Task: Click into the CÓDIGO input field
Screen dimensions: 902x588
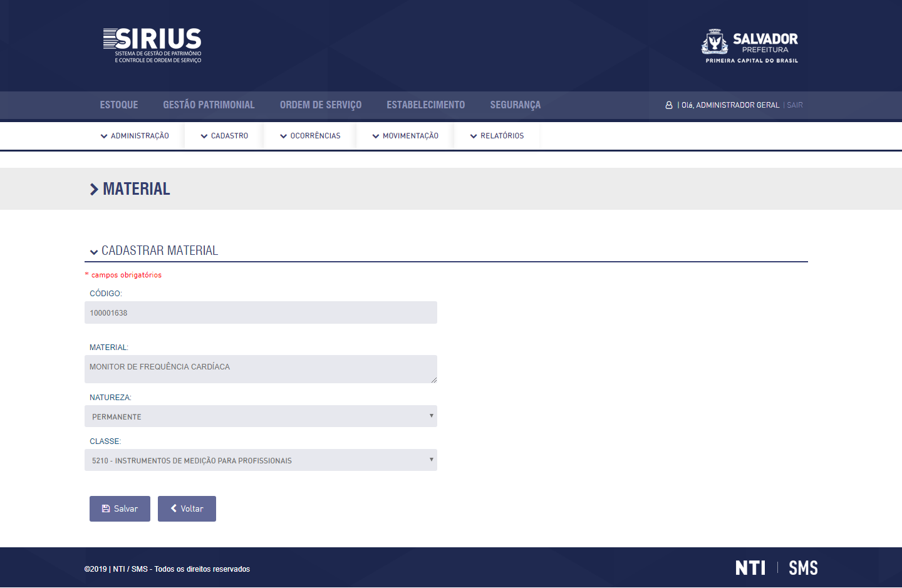Action: pos(261,312)
